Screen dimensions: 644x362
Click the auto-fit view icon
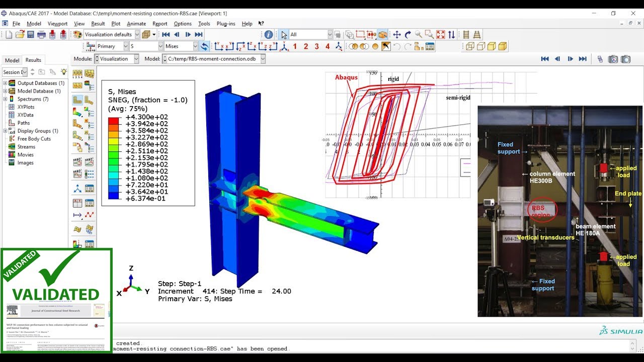coord(441,35)
